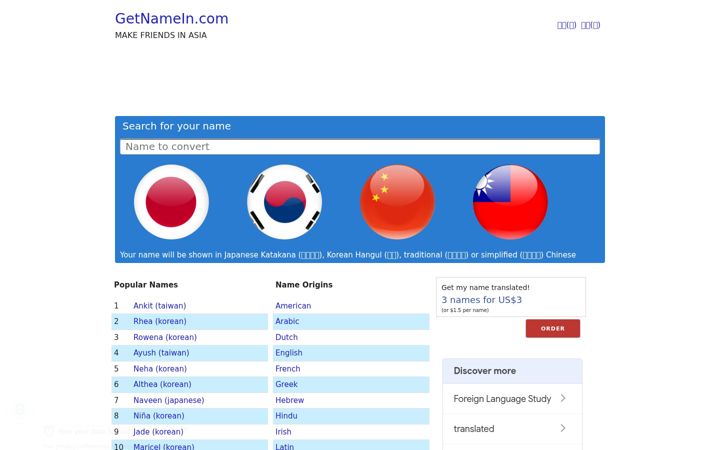Open the GetNameIn.com home link
Viewport: 720px width, 450px height.
(171, 18)
